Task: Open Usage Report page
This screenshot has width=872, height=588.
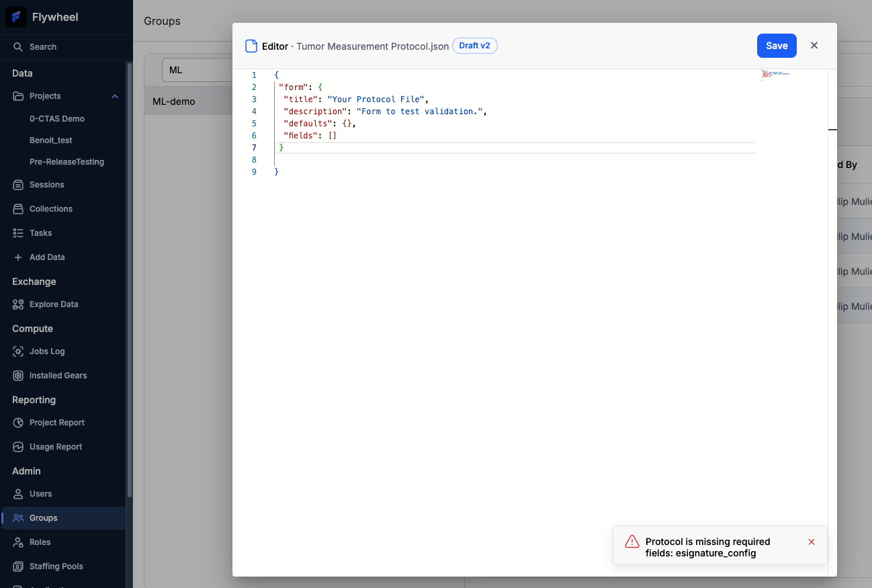Action: pyautogui.click(x=56, y=447)
